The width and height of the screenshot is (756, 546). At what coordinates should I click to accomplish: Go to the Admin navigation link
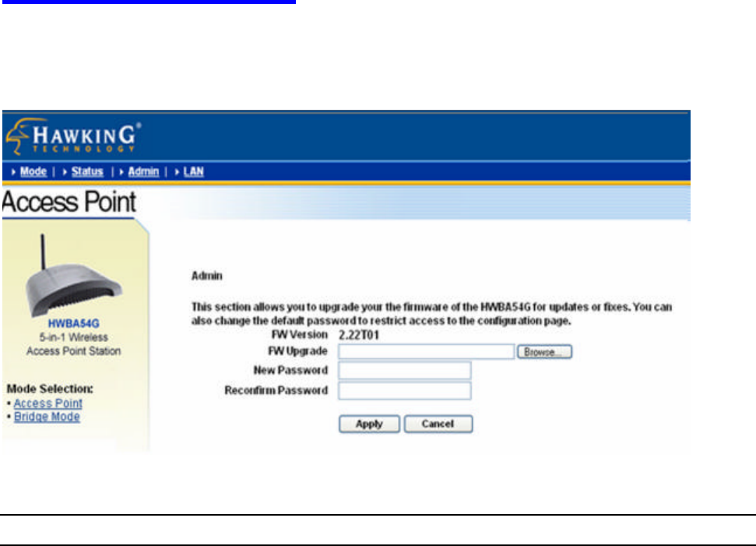pyautogui.click(x=143, y=171)
